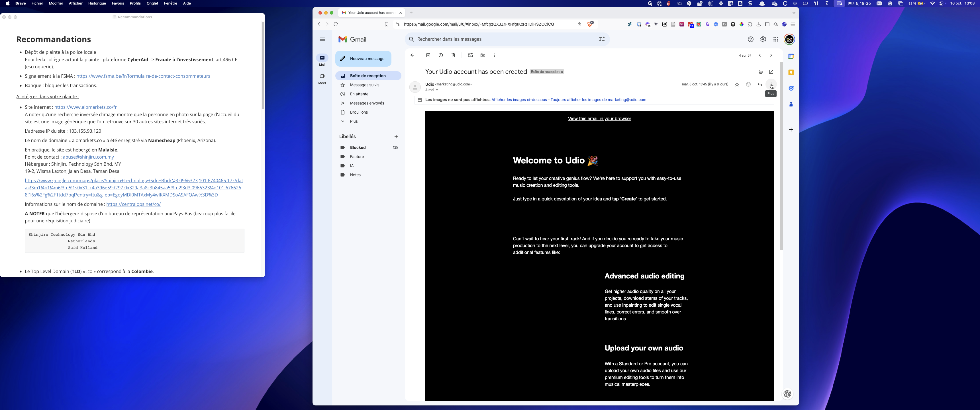Print the email with the printer icon
Viewport: 980px width, 410px height.
coord(761,72)
